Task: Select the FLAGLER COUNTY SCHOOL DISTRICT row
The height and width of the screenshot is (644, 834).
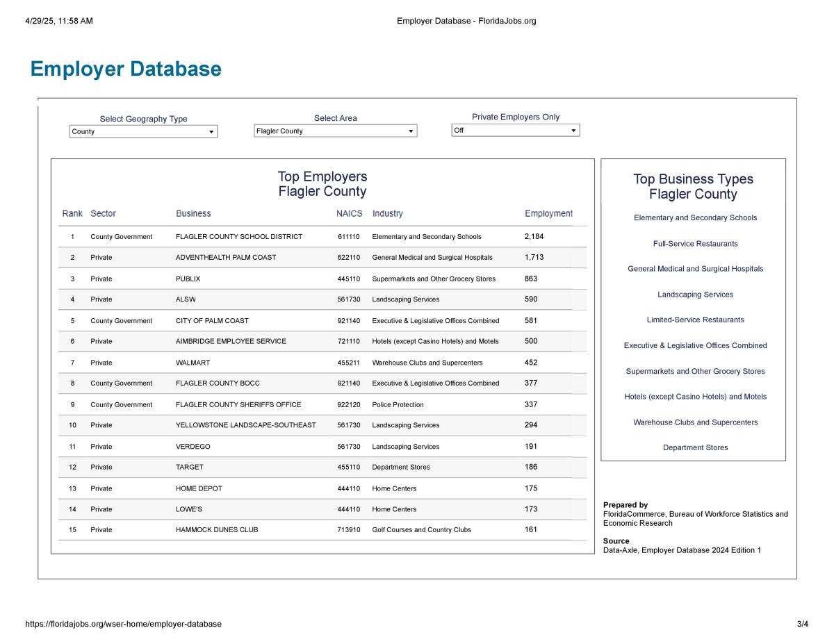Action: click(x=238, y=237)
